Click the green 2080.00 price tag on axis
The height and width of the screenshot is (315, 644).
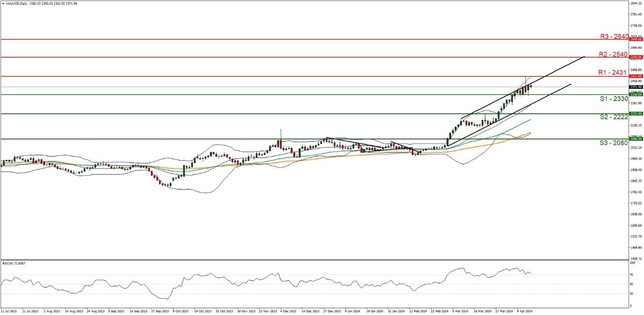(x=635, y=139)
